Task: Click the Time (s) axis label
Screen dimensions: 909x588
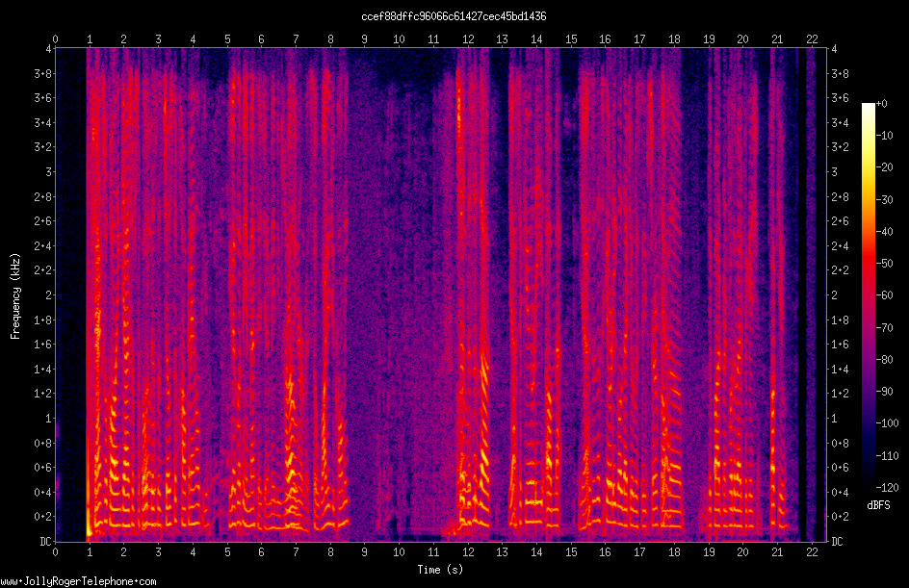Action: [440, 570]
